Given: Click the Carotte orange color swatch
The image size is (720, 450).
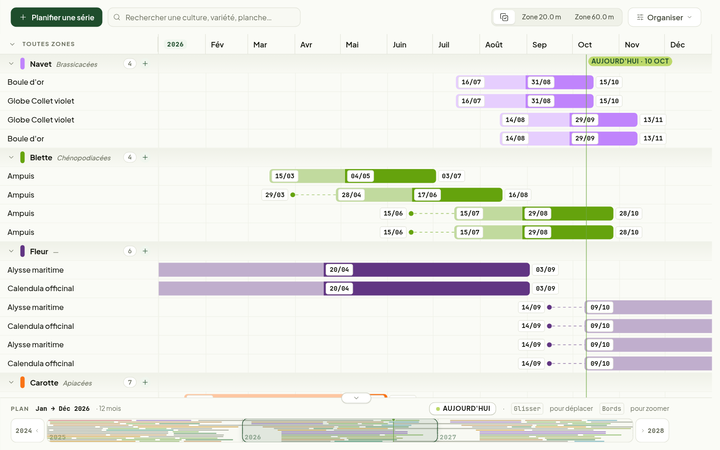Looking at the screenshot, I should coord(22,382).
